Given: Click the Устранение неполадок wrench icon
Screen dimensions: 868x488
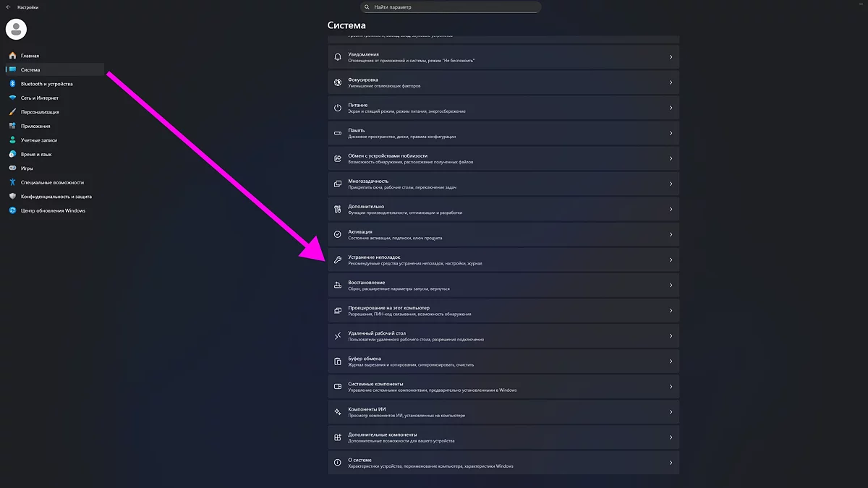Looking at the screenshot, I should [x=338, y=260].
